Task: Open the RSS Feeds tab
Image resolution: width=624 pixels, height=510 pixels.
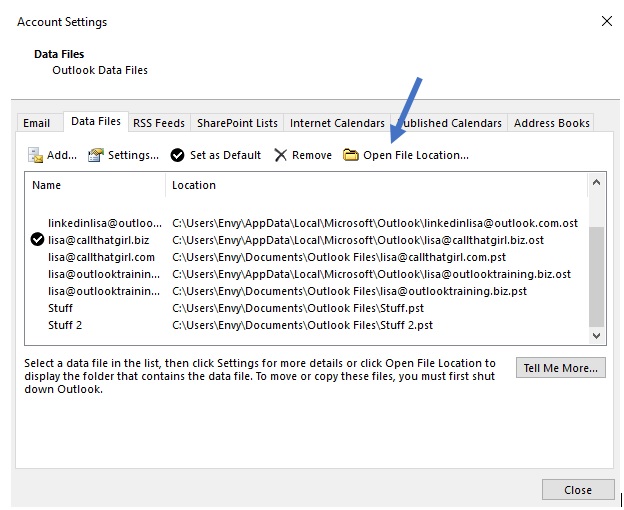Action: 159,123
